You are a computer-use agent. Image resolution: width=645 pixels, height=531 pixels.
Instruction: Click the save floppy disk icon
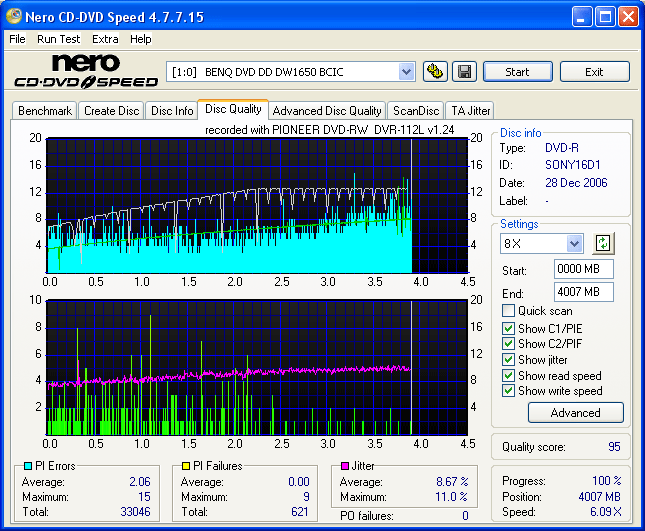coord(464,72)
